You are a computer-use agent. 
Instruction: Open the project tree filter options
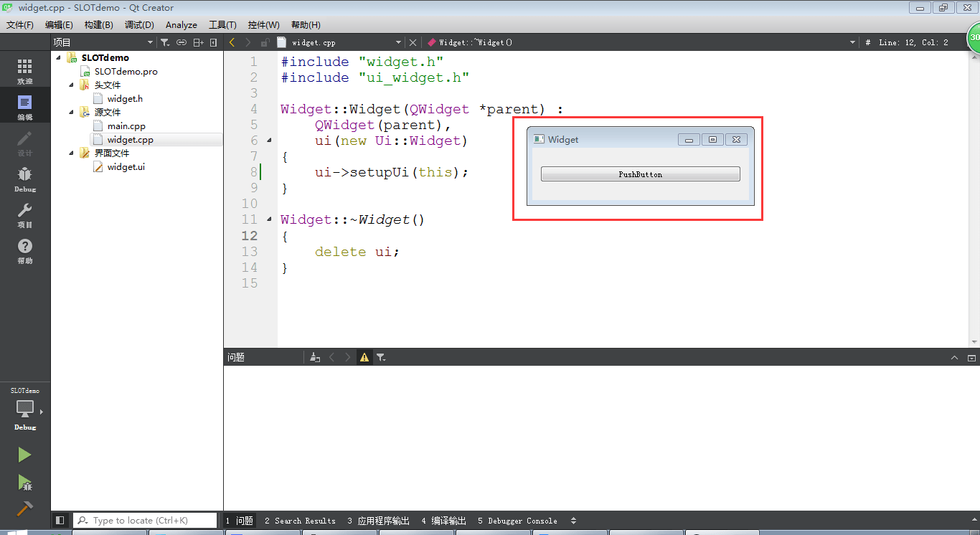coord(165,42)
